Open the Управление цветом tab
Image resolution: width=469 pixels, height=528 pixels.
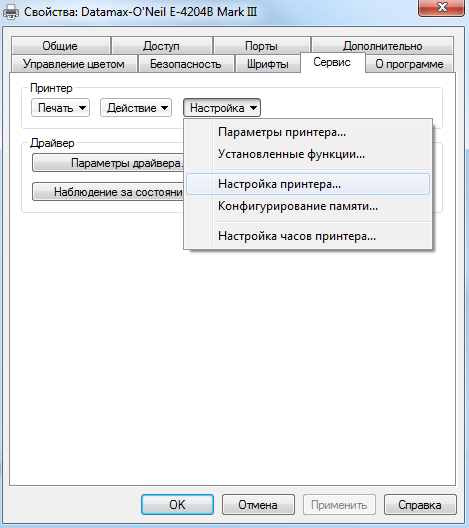tap(74, 64)
